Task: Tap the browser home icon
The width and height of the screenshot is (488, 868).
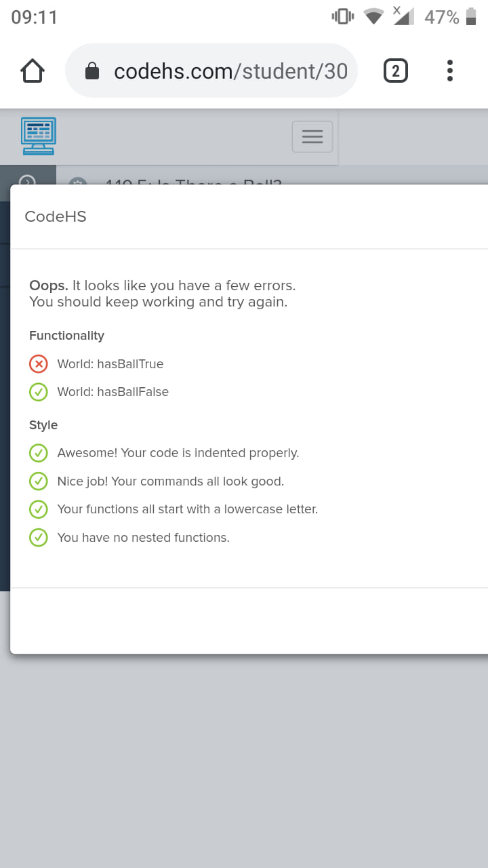Action: [x=33, y=71]
